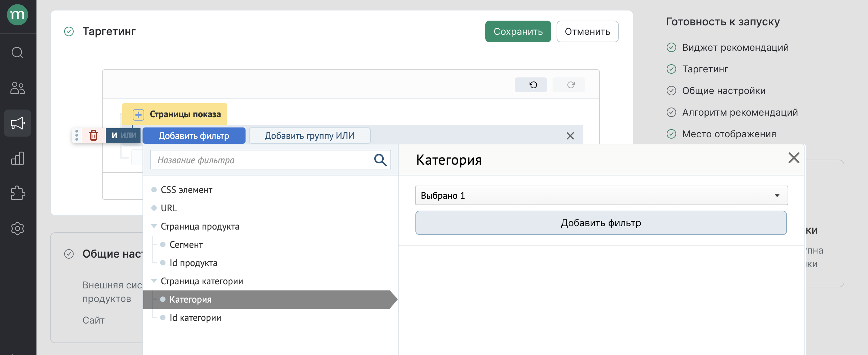This screenshot has width=868, height=355.
Task: Click the checkmark icon next to 'Таргетинг' heading
Action: point(69,31)
